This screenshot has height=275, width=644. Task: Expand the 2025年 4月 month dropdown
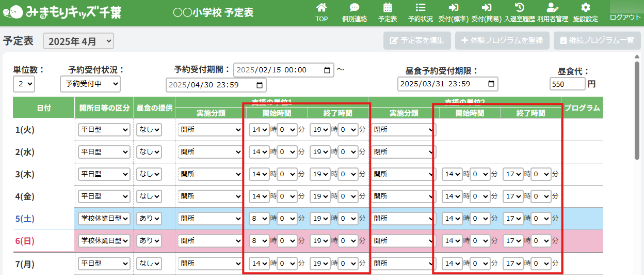78,41
